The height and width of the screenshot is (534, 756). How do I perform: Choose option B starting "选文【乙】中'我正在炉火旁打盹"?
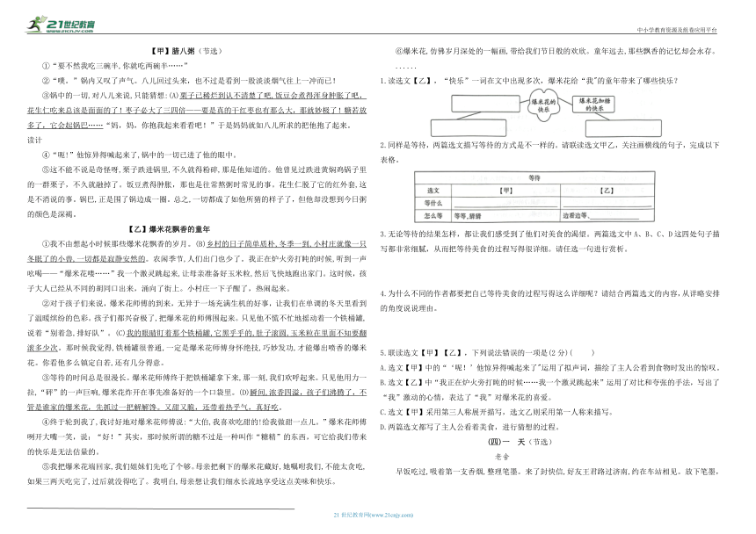point(549,390)
